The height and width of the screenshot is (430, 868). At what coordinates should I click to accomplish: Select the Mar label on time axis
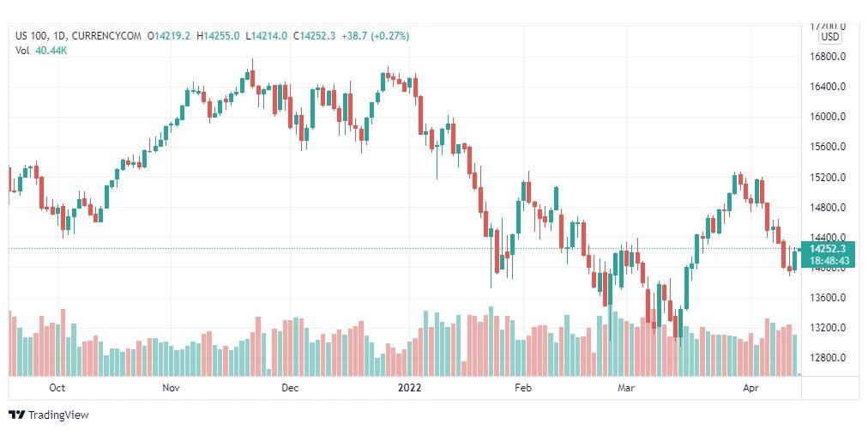click(x=626, y=388)
